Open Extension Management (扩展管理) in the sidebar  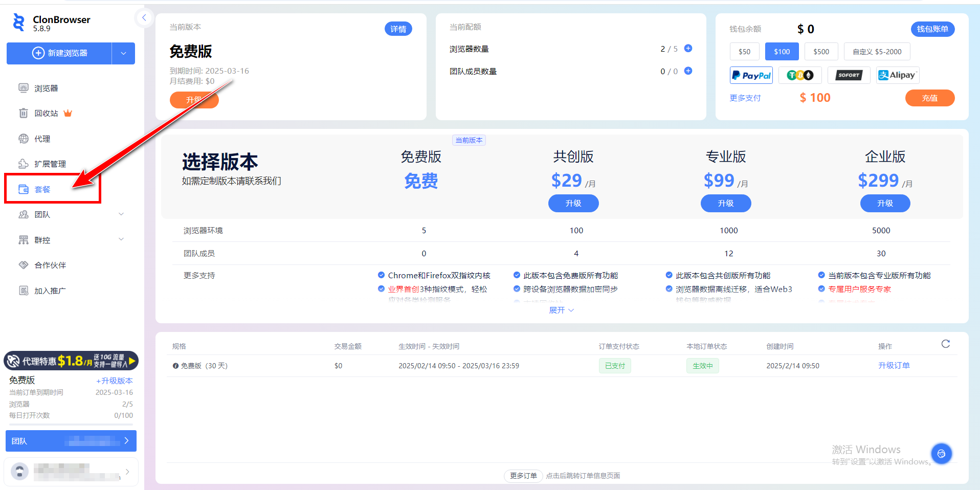50,164
